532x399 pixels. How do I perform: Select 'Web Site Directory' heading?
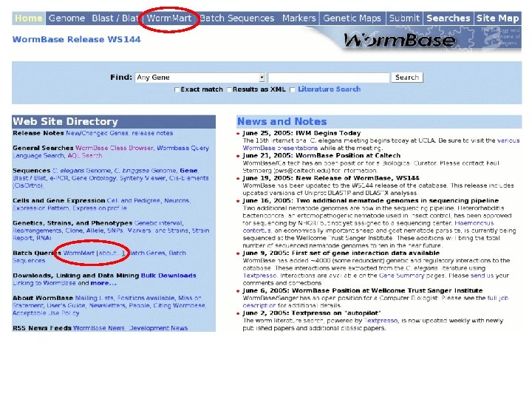(66, 121)
